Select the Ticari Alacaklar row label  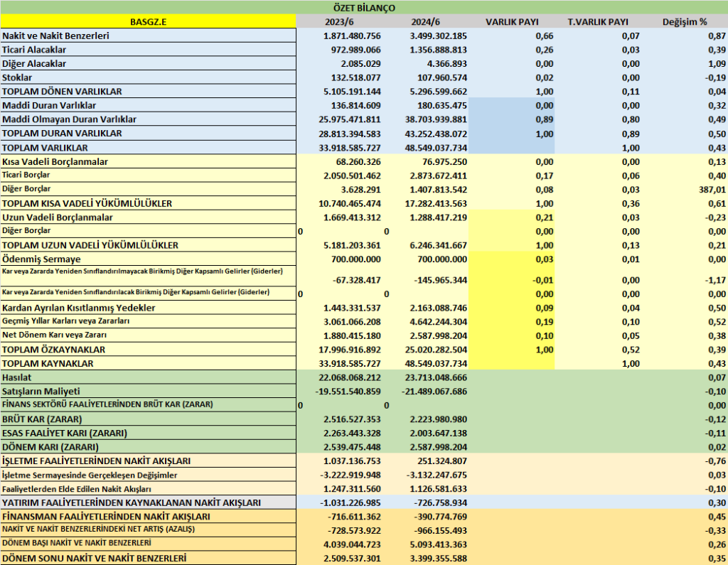pos(34,50)
